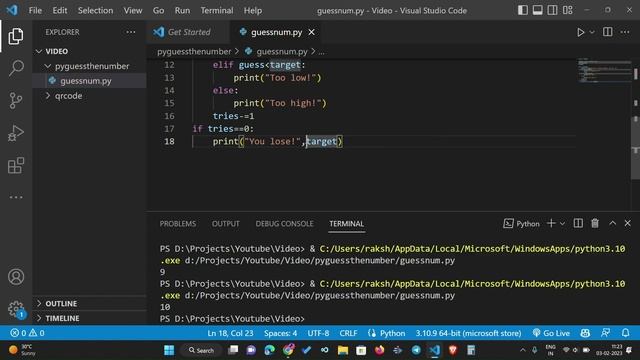Change end of line sequence CRLF
Screen dimensions: 640x360
coord(348,333)
